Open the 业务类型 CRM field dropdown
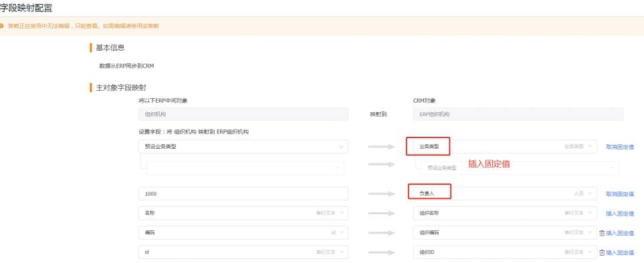The height and width of the screenshot is (263, 644). coord(505,147)
